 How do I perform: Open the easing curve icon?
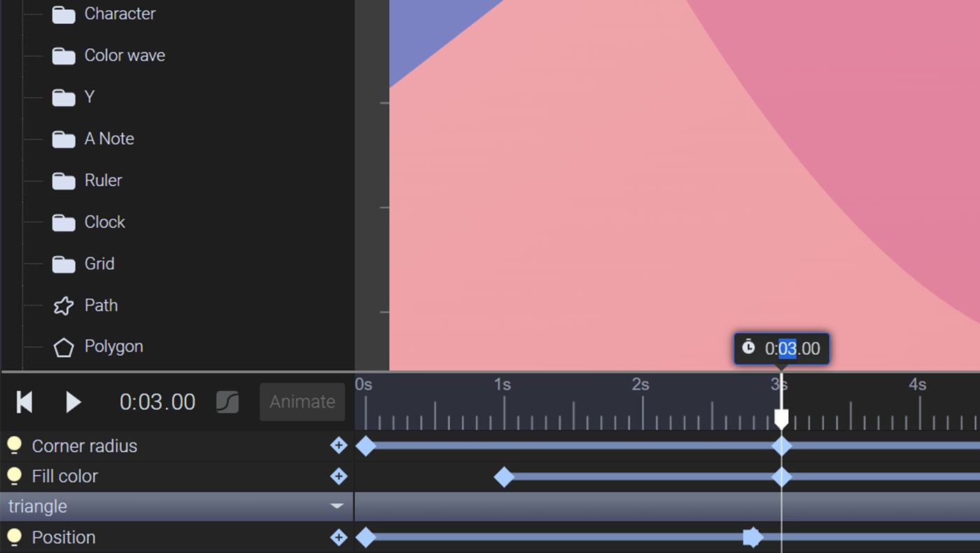(227, 402)
